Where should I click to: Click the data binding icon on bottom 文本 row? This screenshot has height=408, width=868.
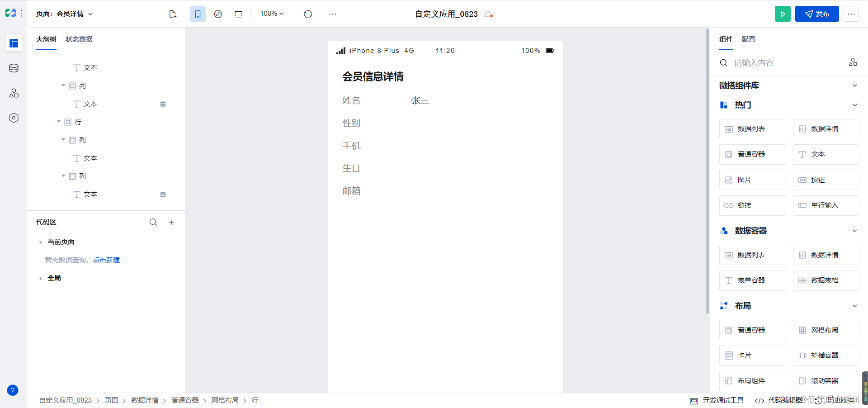pyautogui.click(x=163, y=195)
